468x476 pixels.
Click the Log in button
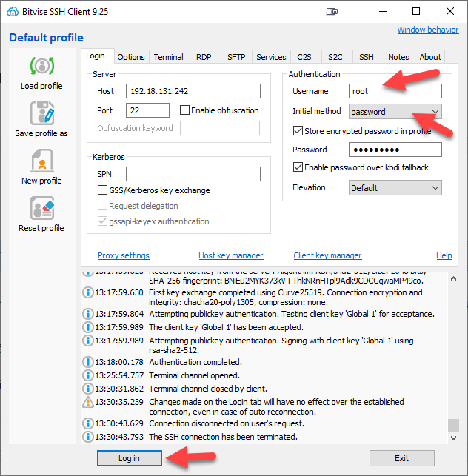(130, 458)
